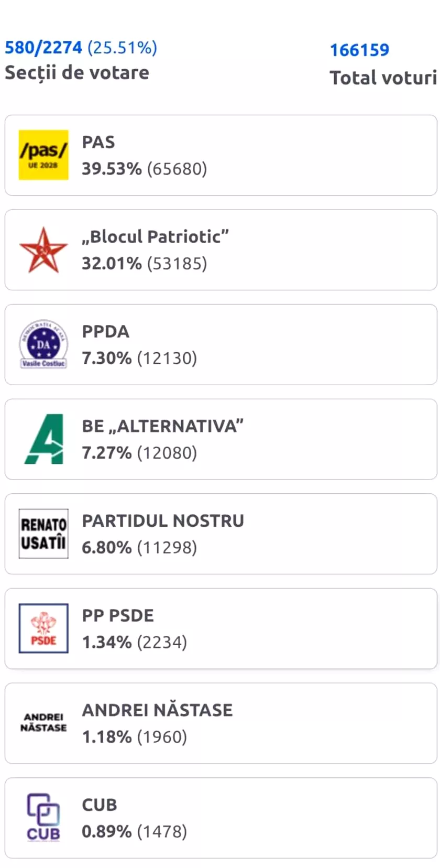The height and width of the screenshot is (868, 440).
Task: Click the Secții de votare label
Action: (77, 73)
